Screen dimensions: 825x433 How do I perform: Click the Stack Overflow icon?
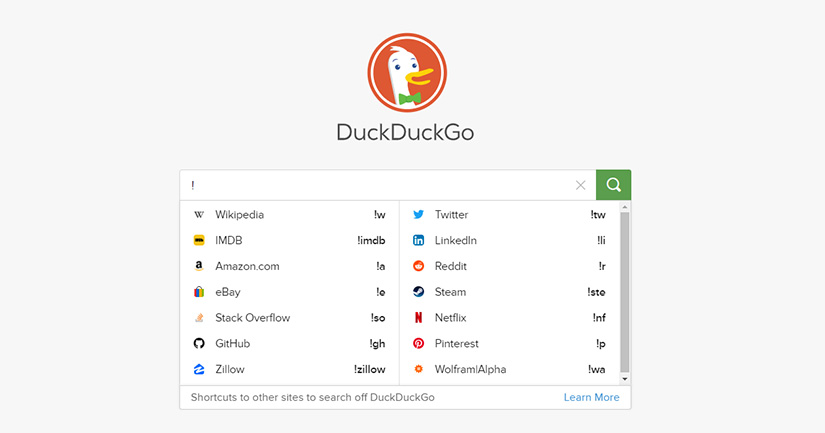(x=199, y=318)
